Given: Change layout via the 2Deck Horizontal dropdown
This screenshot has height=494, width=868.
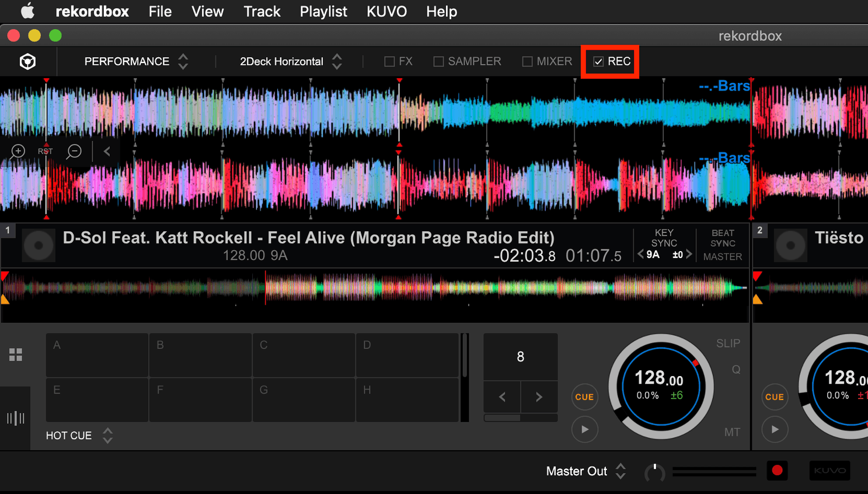Looking at the screenshot, I should tap(337, 61).
